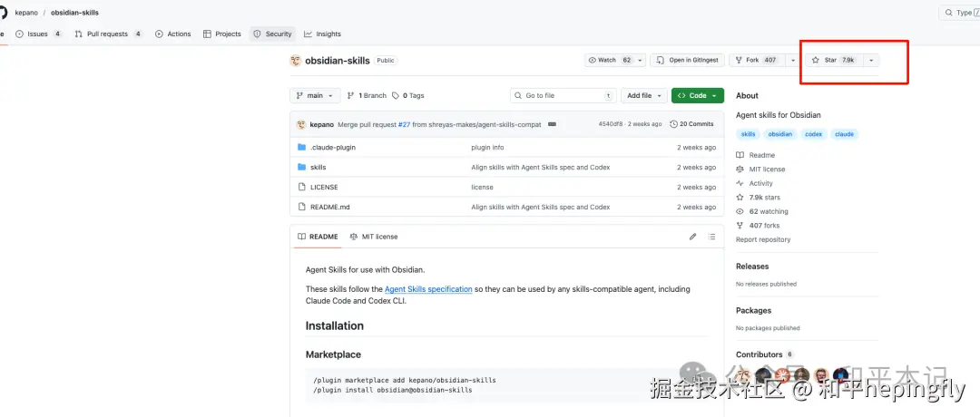Focus the top search field

[960, 13]
